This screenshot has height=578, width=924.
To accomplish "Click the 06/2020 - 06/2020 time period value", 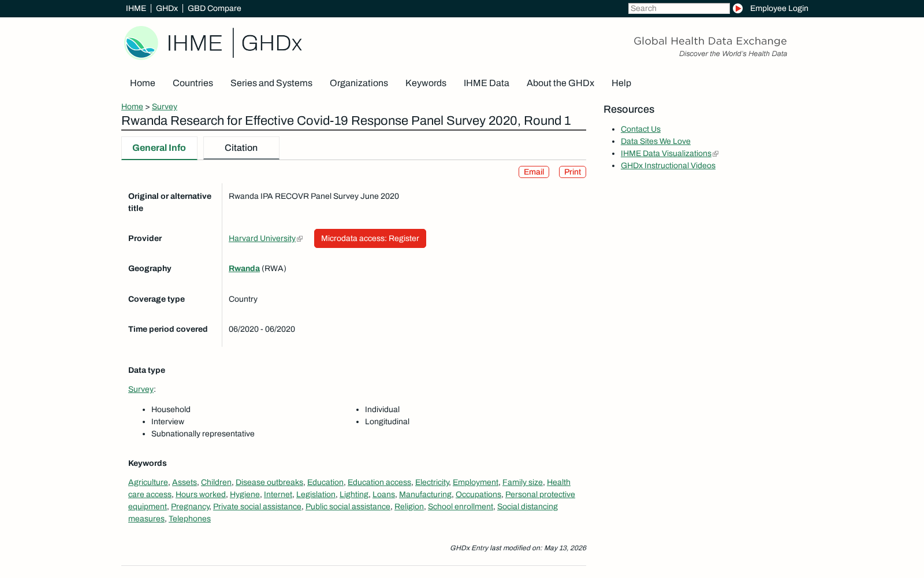I will (x=262, y=329).
